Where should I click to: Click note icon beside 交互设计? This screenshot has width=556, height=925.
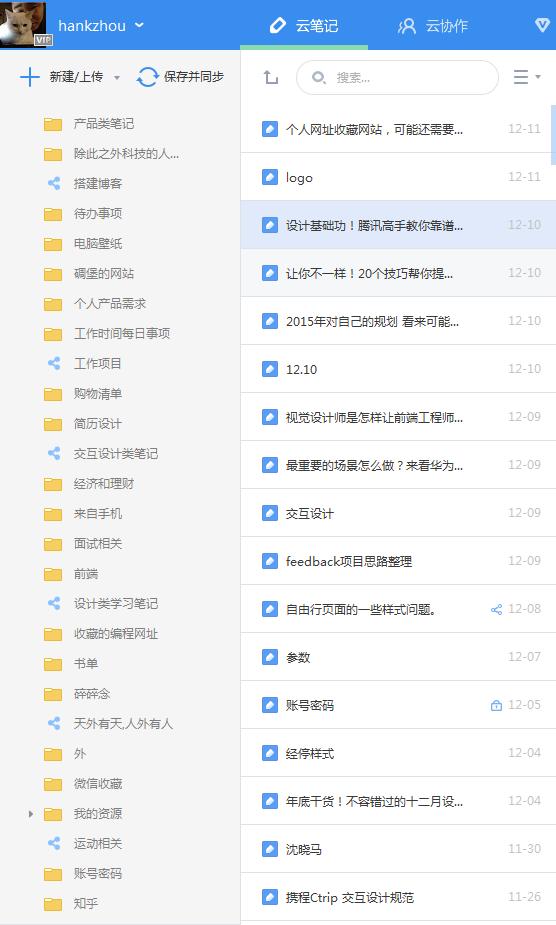click(x=270, y=513)
